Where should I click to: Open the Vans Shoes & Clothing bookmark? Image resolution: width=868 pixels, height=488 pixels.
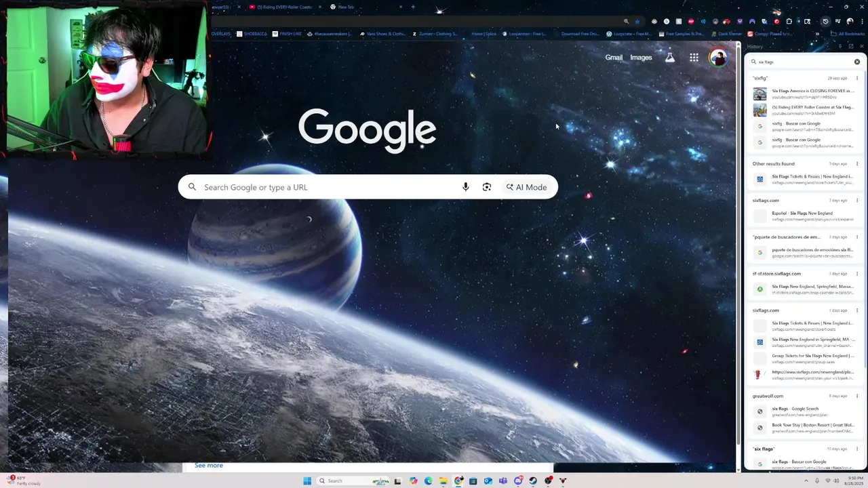point(383,34)
